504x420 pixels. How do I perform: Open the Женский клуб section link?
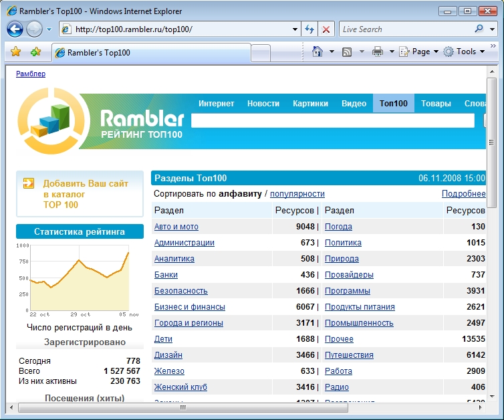(180, 387)
